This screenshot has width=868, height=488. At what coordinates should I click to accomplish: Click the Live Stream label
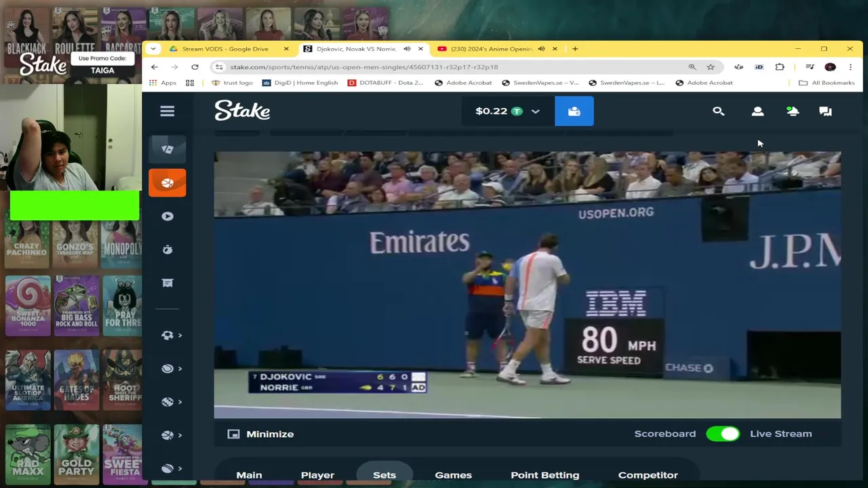click(x=781, y=434)
